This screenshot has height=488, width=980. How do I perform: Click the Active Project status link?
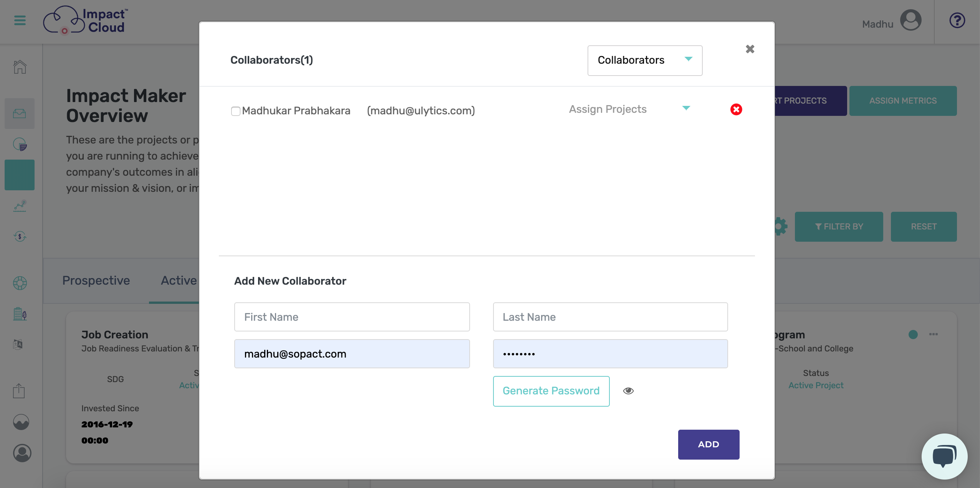pos(816,386)
